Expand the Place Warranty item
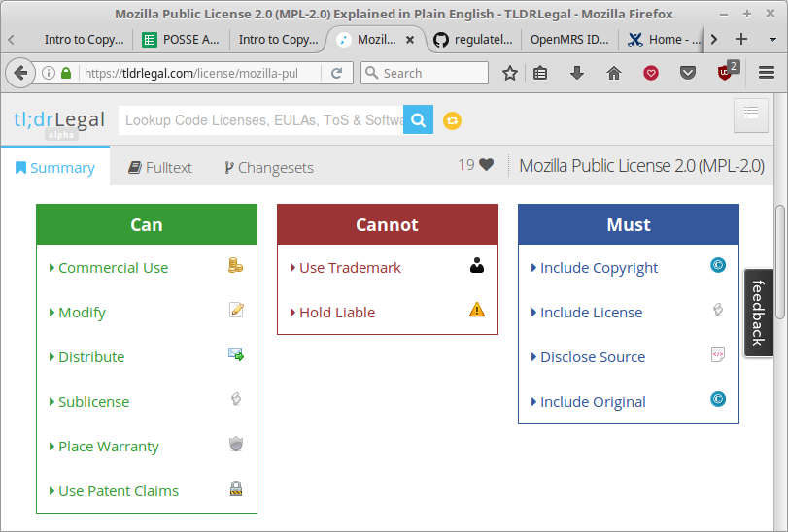Image resolution: width=788 pixels, height=532 pixels. coord(104,447)
